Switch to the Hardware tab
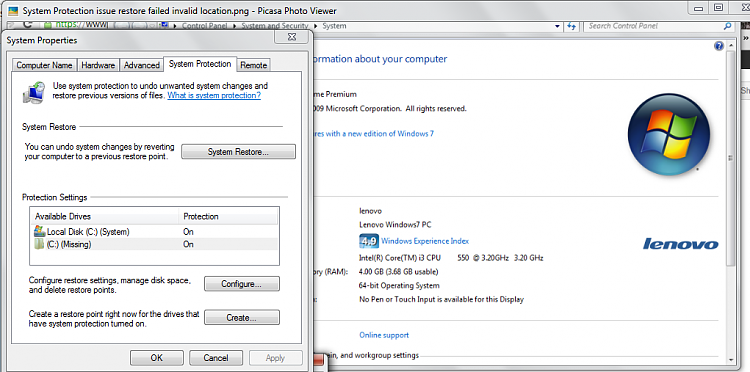The height and width of the screenshot is (372, 750). [98, 66]
